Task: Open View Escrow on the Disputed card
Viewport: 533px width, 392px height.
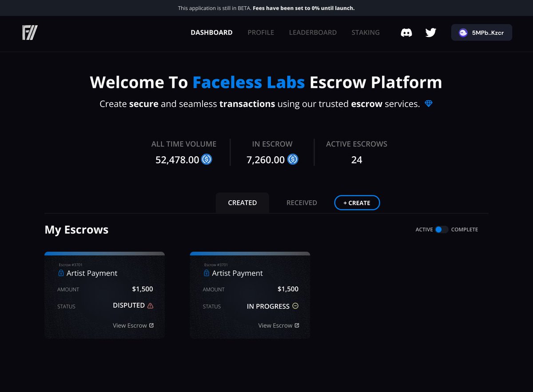Action: tap(133, 325)
